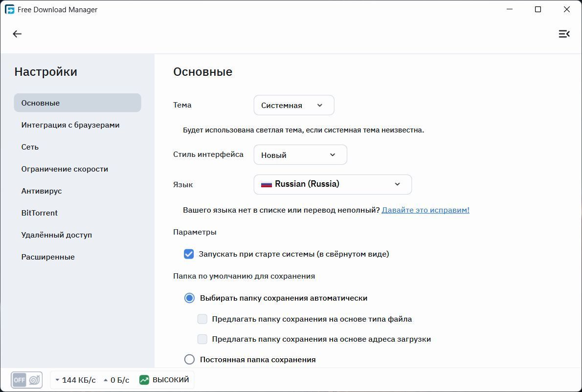This screenshot has height=392, width=582.
Task: Click the download speed down-arrow indicator
Action: pyautogui.click(x=57, y=380)
